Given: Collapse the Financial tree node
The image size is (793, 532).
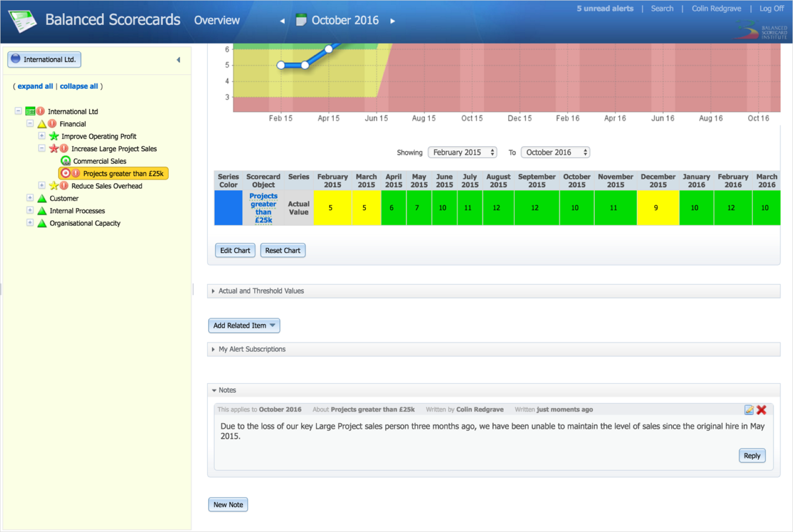Looking at the screenshot, I should tap(30, 123).
